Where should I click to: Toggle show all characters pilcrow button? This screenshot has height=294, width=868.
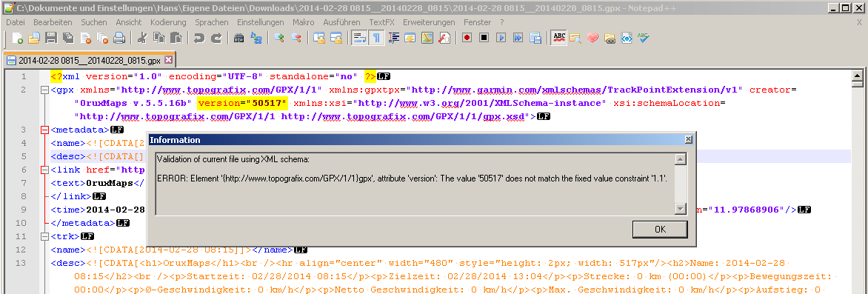coord(376,39)
